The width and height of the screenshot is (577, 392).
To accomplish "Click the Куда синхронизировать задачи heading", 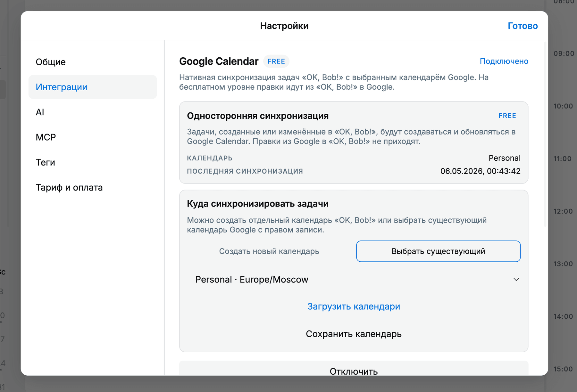I will point(258,204).
